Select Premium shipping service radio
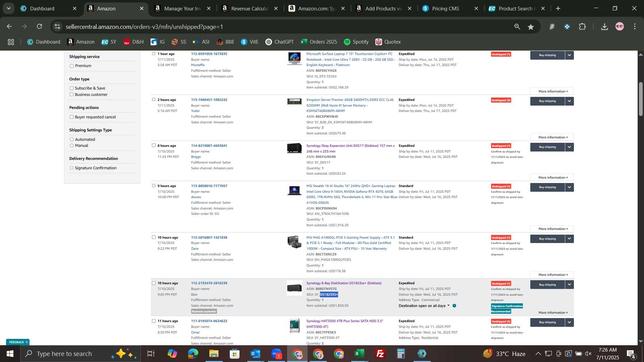This screenshot has width=644, height=362. (x=71, y=66)
